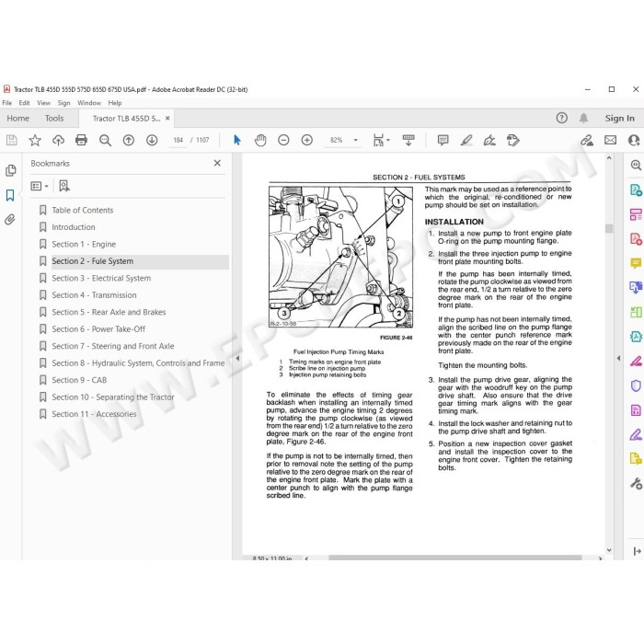Toggle the Bookmarks panel icon

[10, 195]
